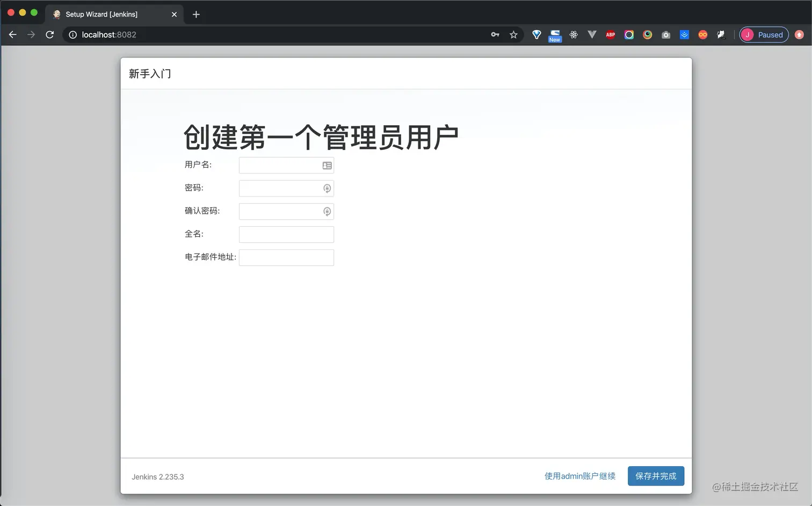The height and width of the screenshot is (506, 812).
Task: Bookmark this page with star icon
Action: (x=513, y=34)
